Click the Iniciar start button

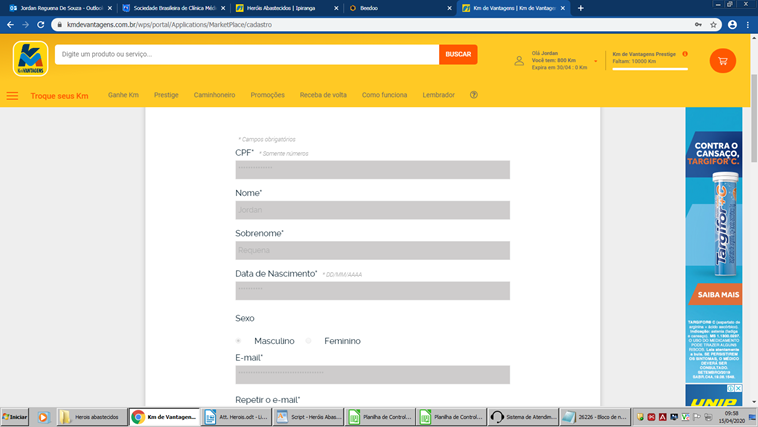[15, 417]
